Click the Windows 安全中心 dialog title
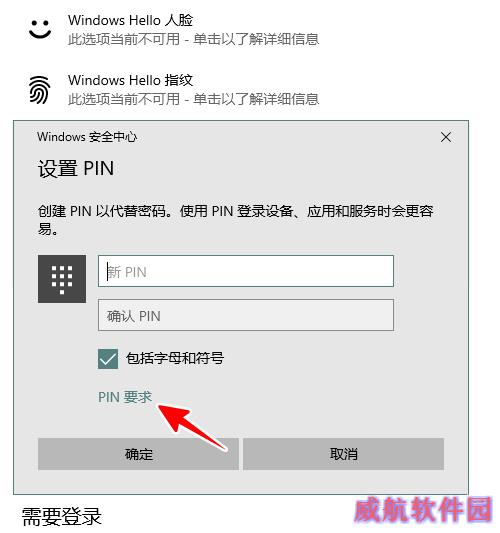500x533 pixels. pyautogui.click(x=87, y=137)
